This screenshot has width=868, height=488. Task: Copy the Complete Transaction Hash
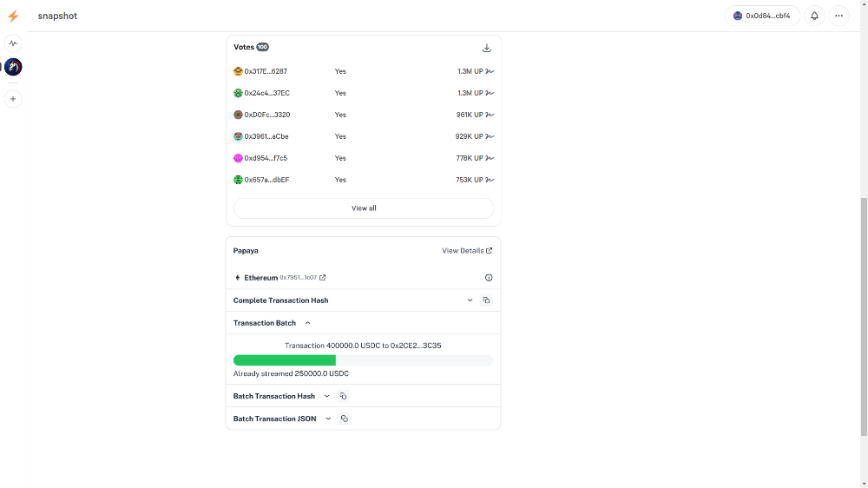(x=486, y=300)
